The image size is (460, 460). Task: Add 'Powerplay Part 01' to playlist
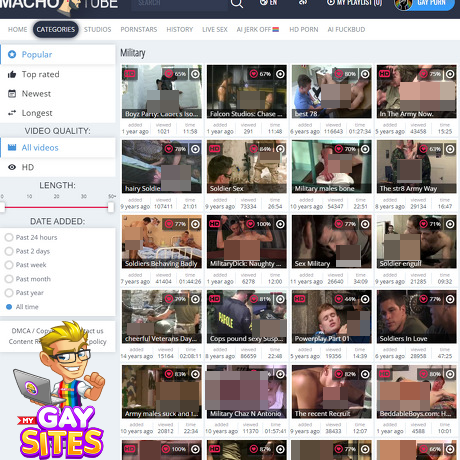365,299
